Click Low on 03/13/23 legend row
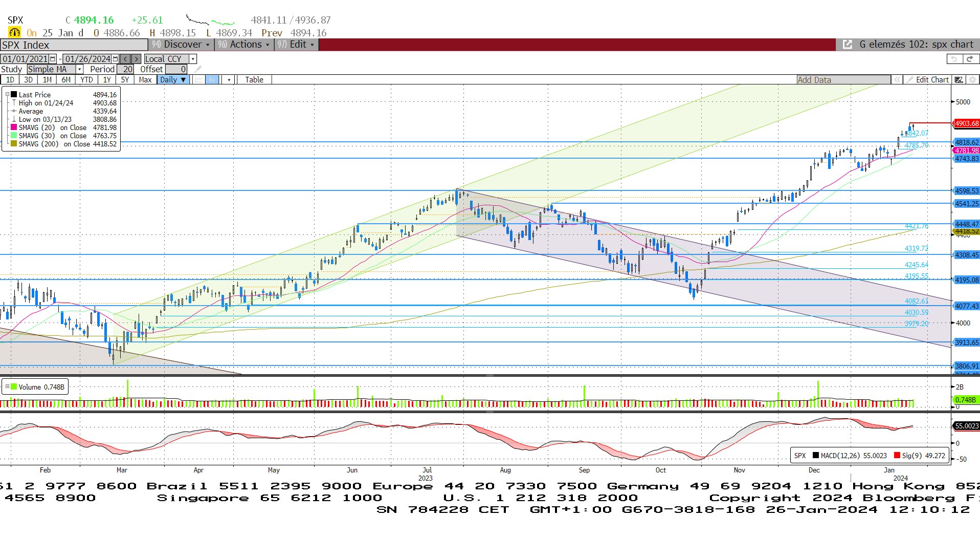The height and width of the screenshot is (538, 980). click(64, 119)
